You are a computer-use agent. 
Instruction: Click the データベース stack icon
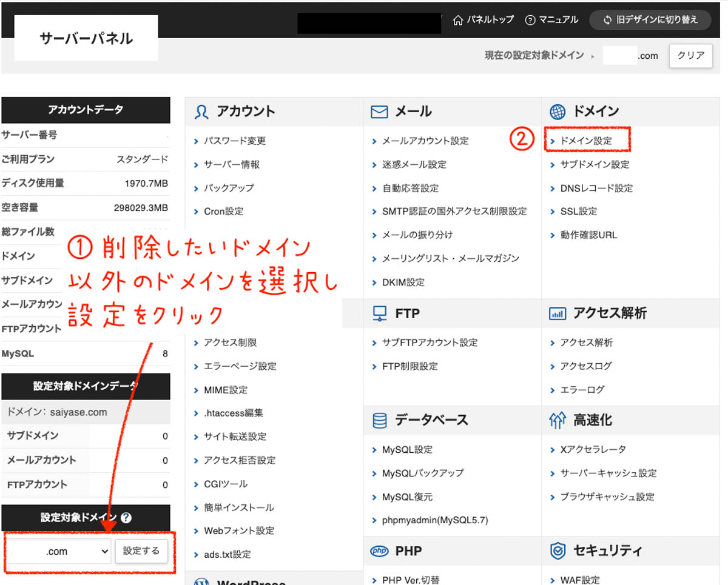click(x=379, y=420)
